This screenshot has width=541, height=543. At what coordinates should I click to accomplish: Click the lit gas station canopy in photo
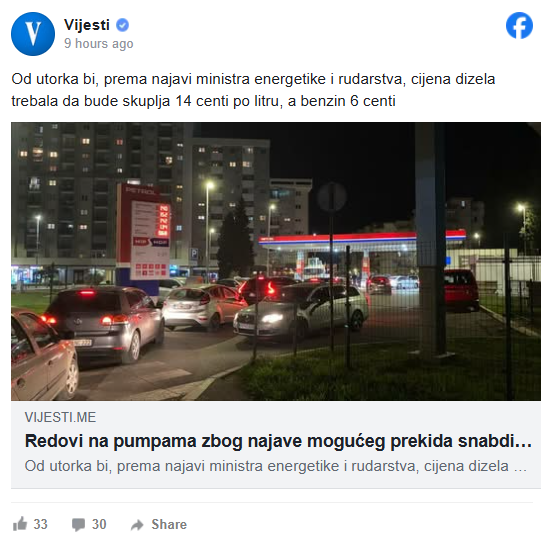coord(362,240)
